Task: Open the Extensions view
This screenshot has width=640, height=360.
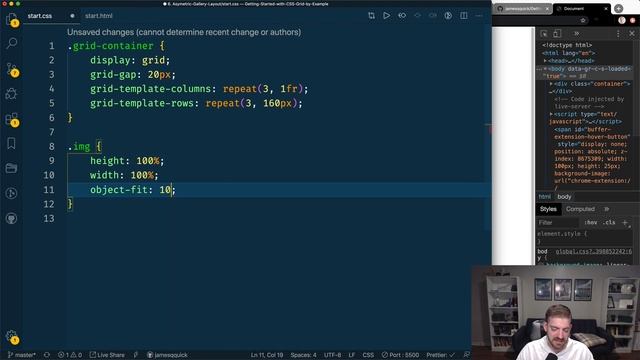Action: 11,119
